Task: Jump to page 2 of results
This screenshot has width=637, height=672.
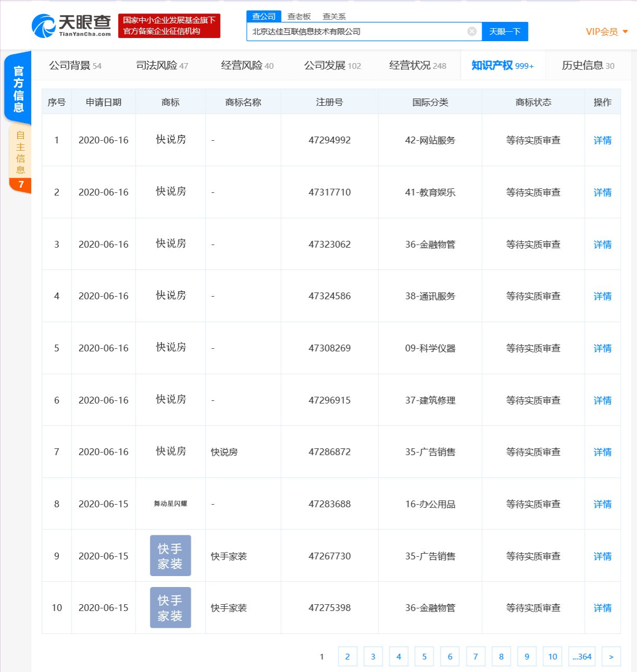Action: [x=347, y=656]
